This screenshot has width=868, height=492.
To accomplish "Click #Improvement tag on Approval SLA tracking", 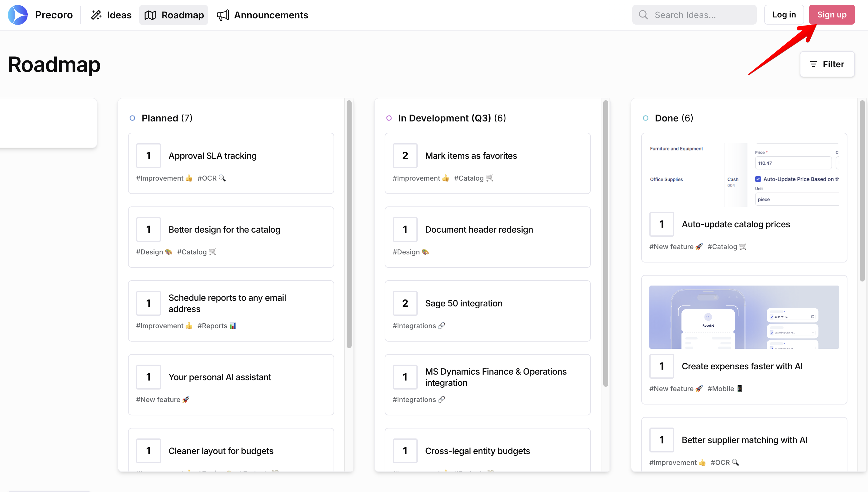I will click(164, 178).
